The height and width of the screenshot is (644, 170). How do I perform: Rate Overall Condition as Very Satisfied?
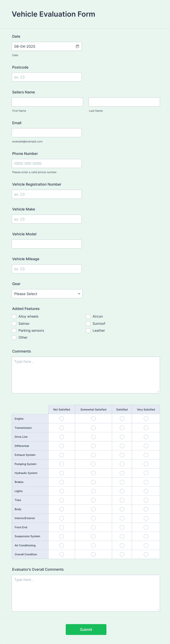146,554
